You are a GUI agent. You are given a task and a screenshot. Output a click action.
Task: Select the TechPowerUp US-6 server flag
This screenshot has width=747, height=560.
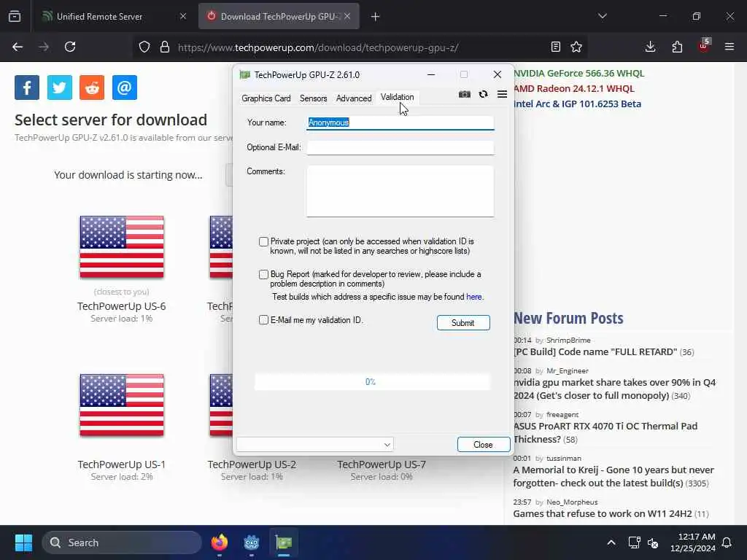(122, 246)
